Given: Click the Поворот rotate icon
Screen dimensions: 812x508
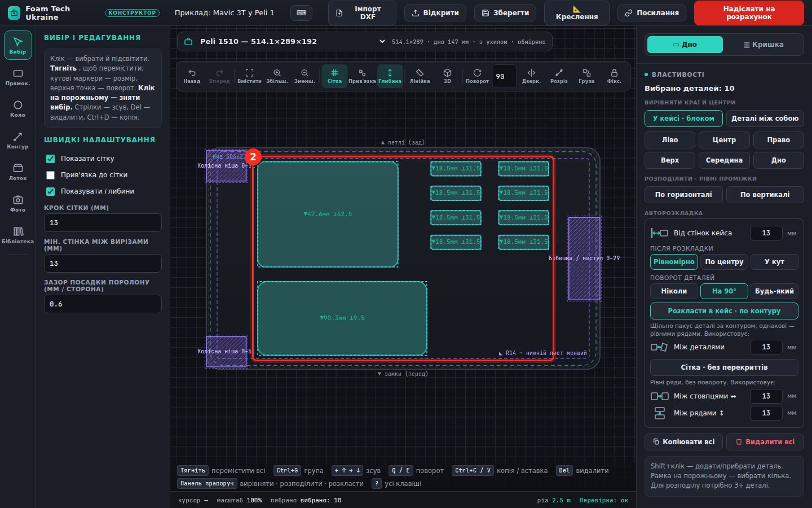Looking at the screenshot, I should [477, 76].
